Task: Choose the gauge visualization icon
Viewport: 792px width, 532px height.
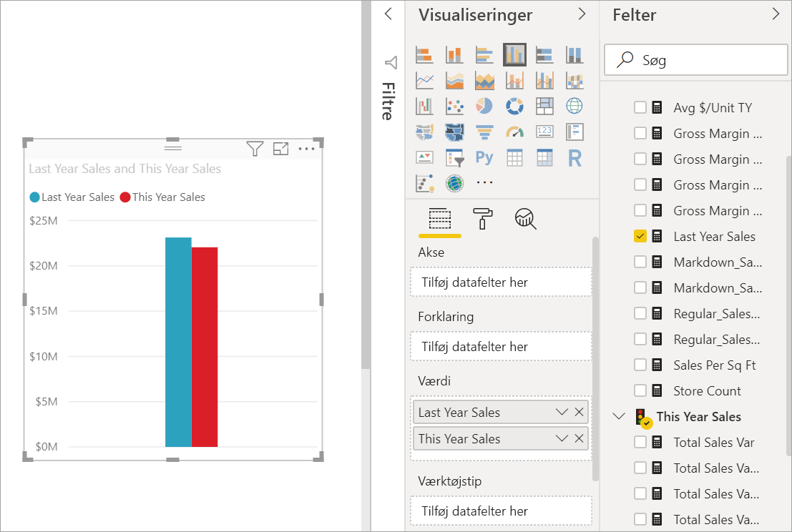Action: coord(514,132)
